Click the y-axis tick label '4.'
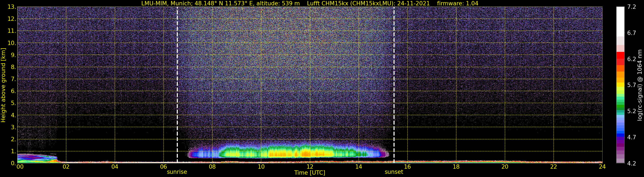Image resolution: width=644 pixels, height=177 pixels. (x=13, y=115)
